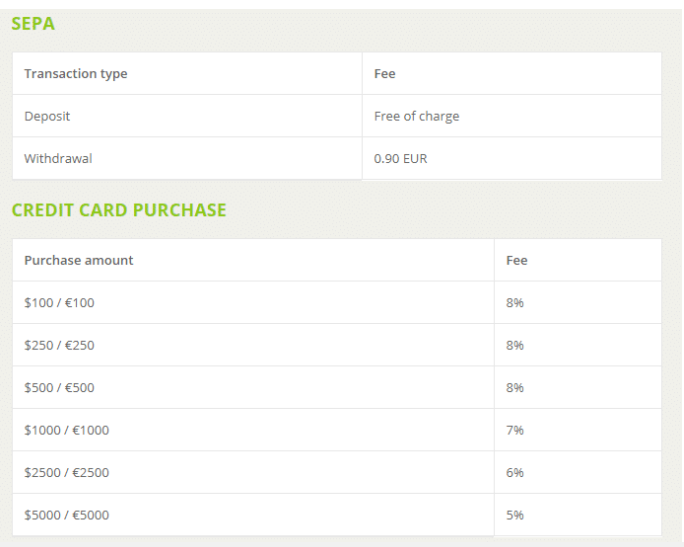Click the Credit Card Purchase heading

[119, 210]
